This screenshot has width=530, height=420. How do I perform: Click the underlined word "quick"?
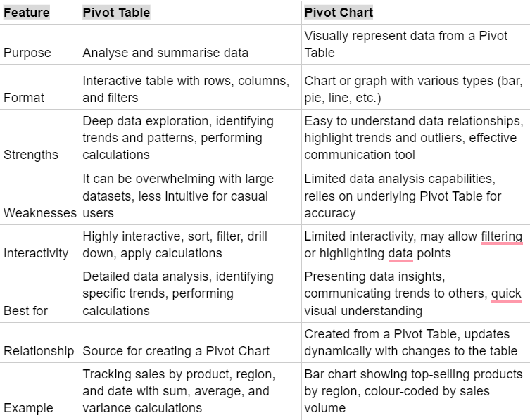tap(506, 293)
